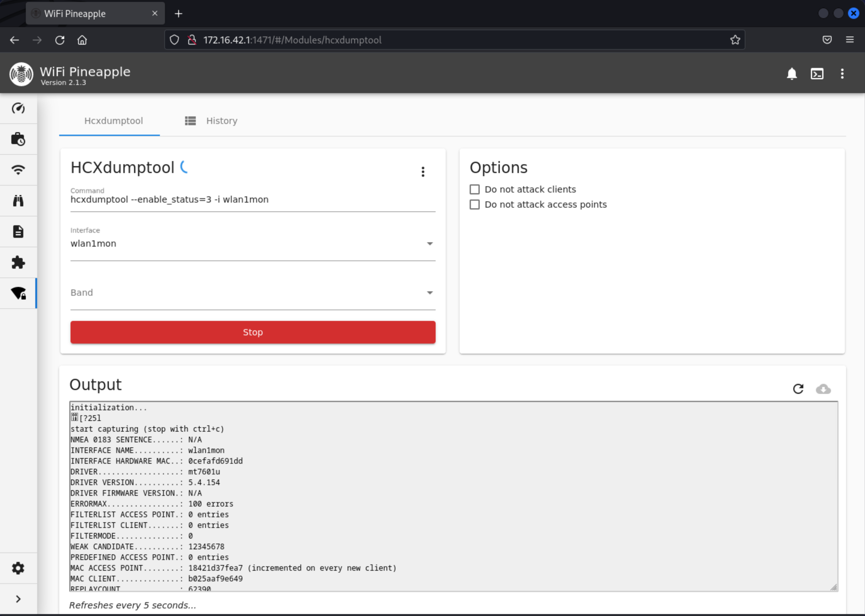Click the Command text field
This screenshot has height=616, width=865.
click(x=252, y=199)
